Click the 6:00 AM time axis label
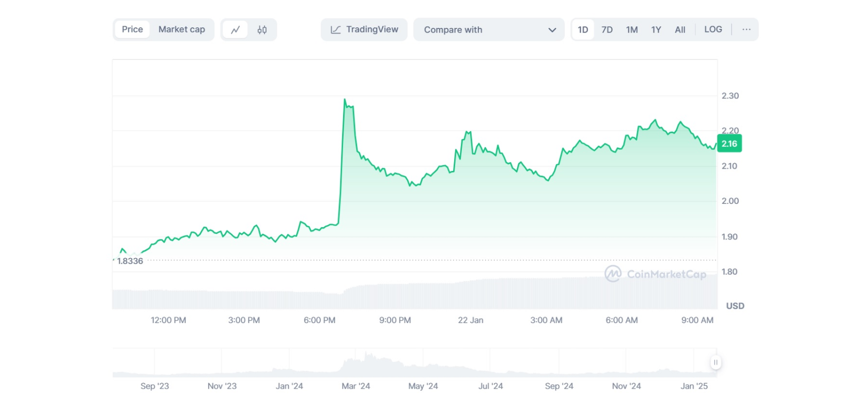 [x=622, y=320]
